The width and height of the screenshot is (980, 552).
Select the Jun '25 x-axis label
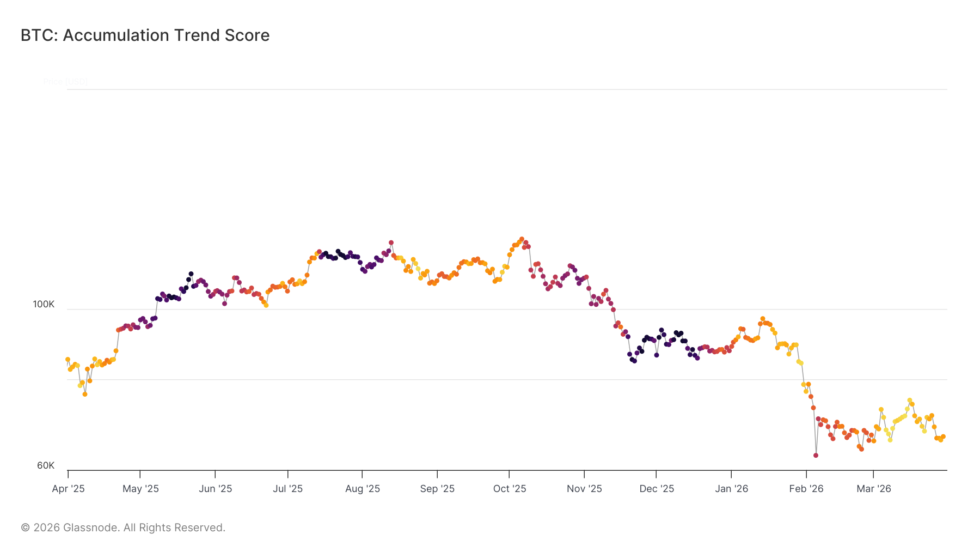(x=215, y=489)
